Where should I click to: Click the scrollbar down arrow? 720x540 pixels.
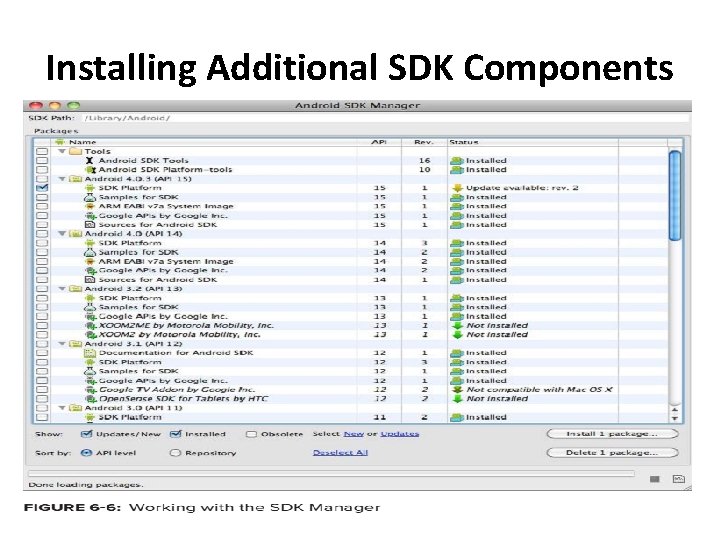pos(675,418)
